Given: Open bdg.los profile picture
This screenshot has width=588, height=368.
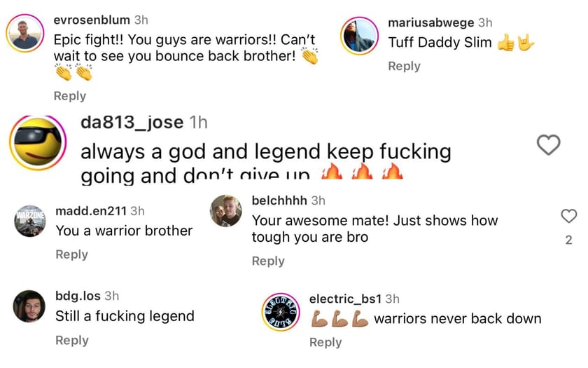Looking at the screenshot, I should 29,306.
